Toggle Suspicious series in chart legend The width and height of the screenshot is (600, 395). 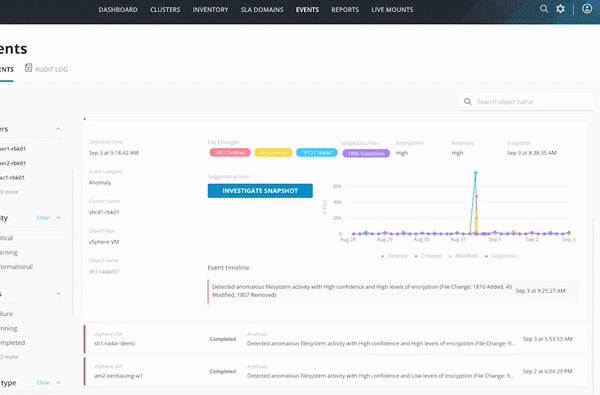(x=501, y=256)
